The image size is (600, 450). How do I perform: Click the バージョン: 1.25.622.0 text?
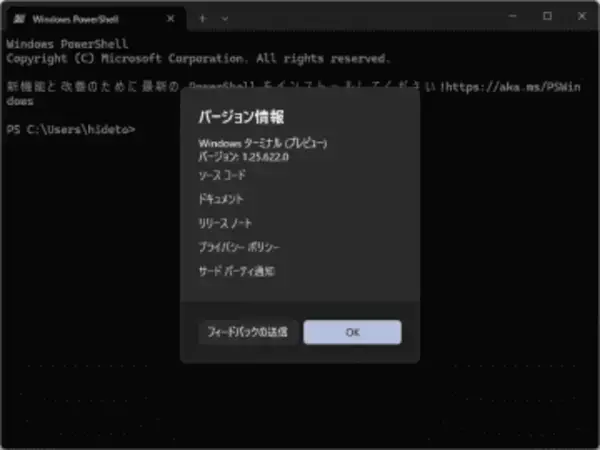(x=243, y=157)
